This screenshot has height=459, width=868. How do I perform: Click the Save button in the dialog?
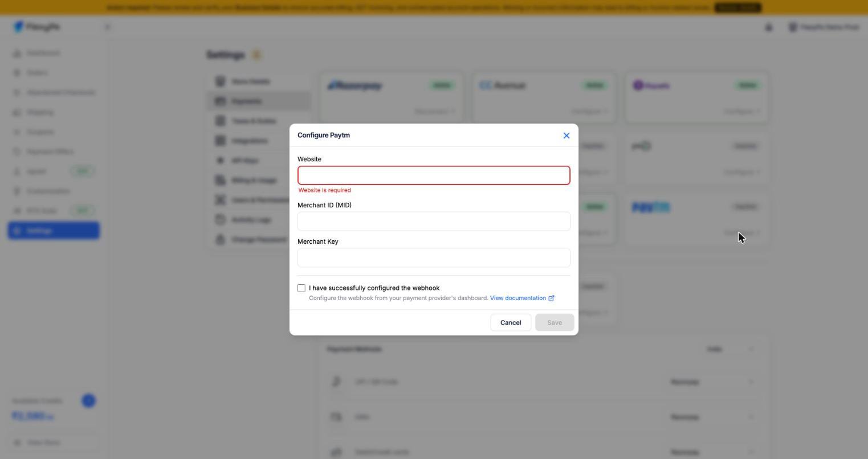pyautogui.click(x=555, y=323)
